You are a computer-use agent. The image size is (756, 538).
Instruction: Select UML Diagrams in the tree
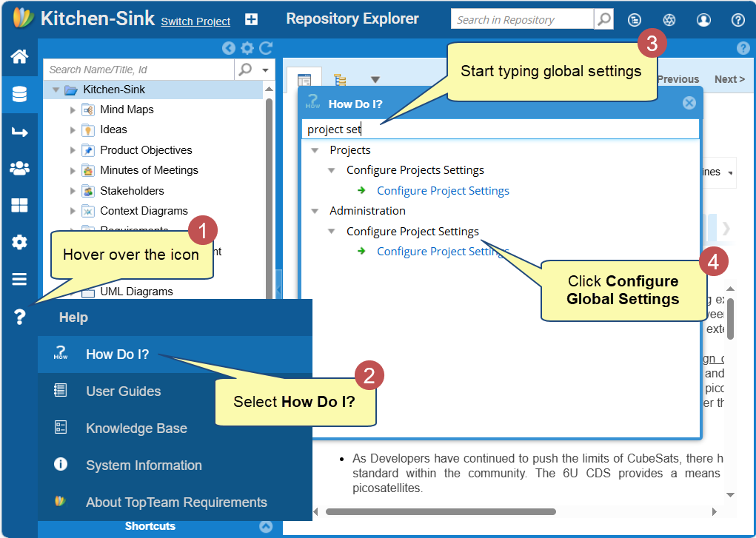(136, 291)
